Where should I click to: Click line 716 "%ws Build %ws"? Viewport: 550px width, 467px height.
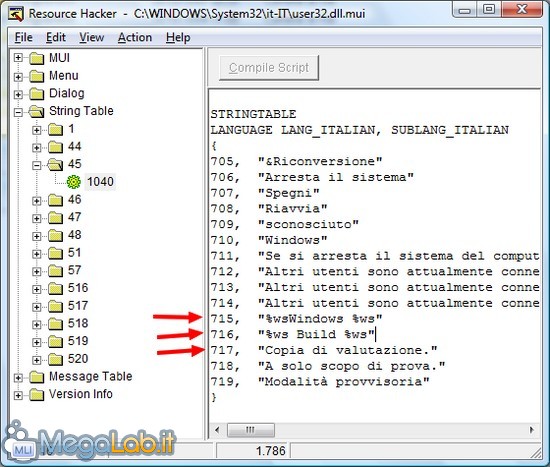293,334
